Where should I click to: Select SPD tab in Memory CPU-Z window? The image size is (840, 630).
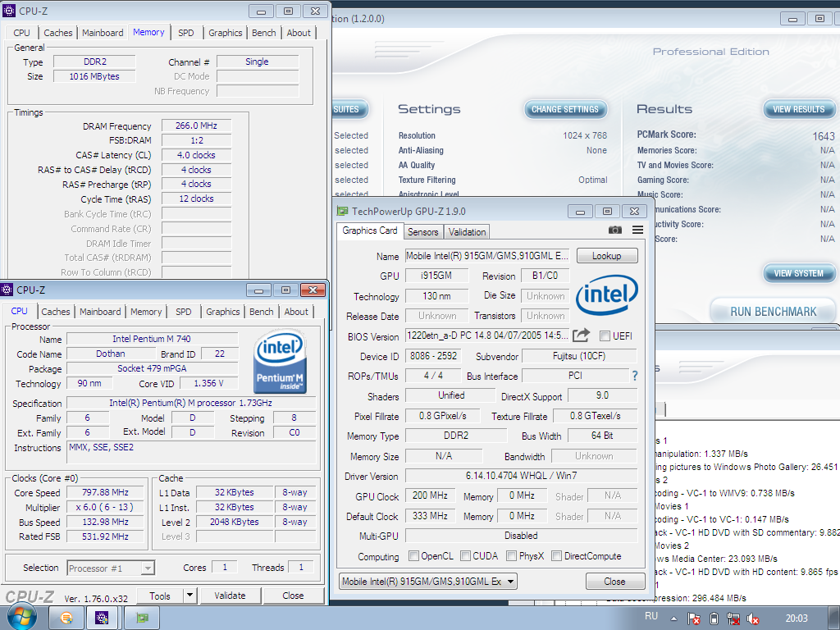(186, 33)
